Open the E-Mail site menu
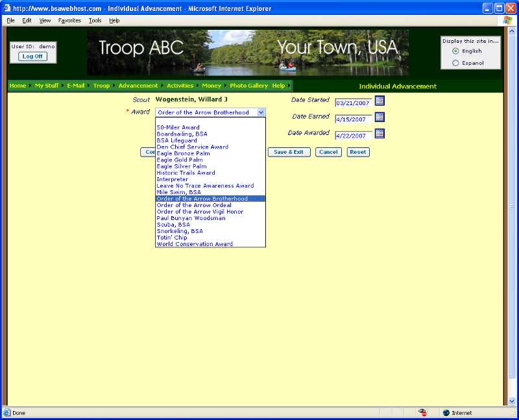 coord(76,86)
